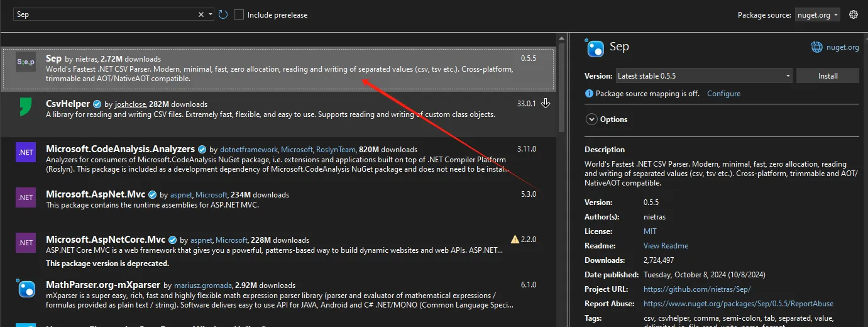Click the Microsoft.AspNetCore.Mvc .NET icon
Screen dimensions: 868x327
pos(26,243)
